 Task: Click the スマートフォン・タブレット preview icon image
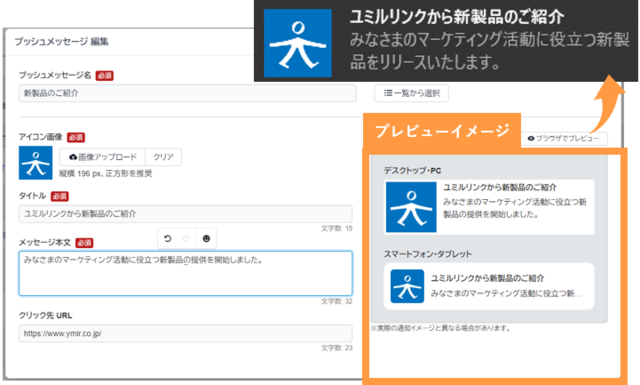click(407, 286)
